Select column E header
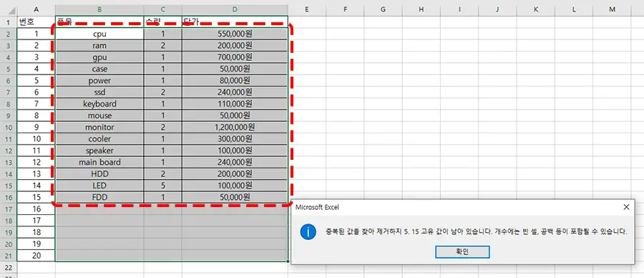This screenshot has height=278, width=644. (307, 9)
